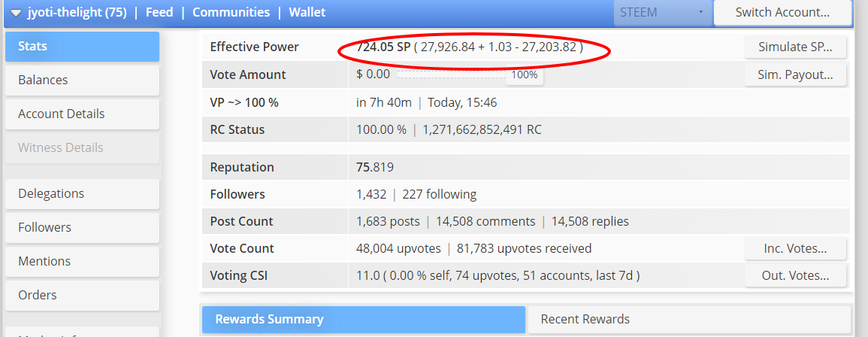This screenshot has width=868, height=337.
Task: Select the 'in 7h 40m' VP recharge text
Action: click(x=383, y=102)
